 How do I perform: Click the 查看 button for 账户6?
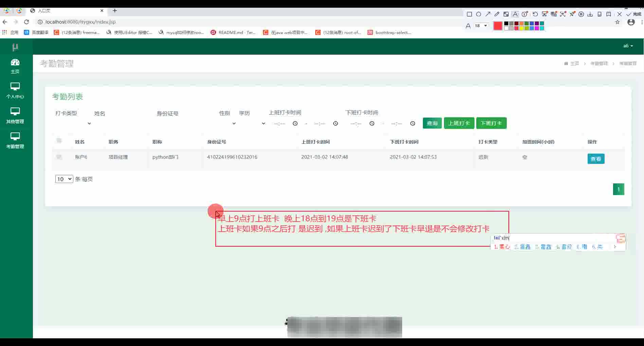point(596,159)
